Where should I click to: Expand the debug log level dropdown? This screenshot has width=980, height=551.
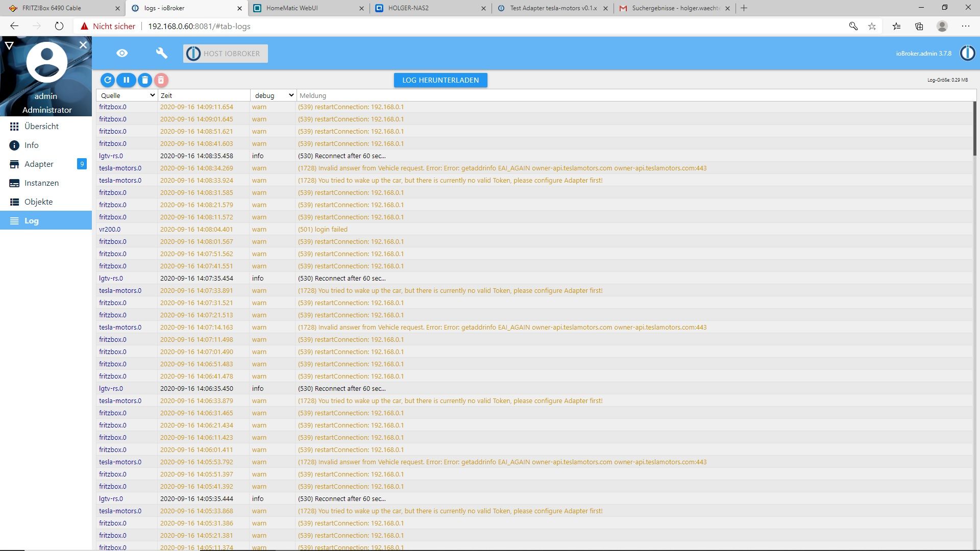[x=274, y=95]
